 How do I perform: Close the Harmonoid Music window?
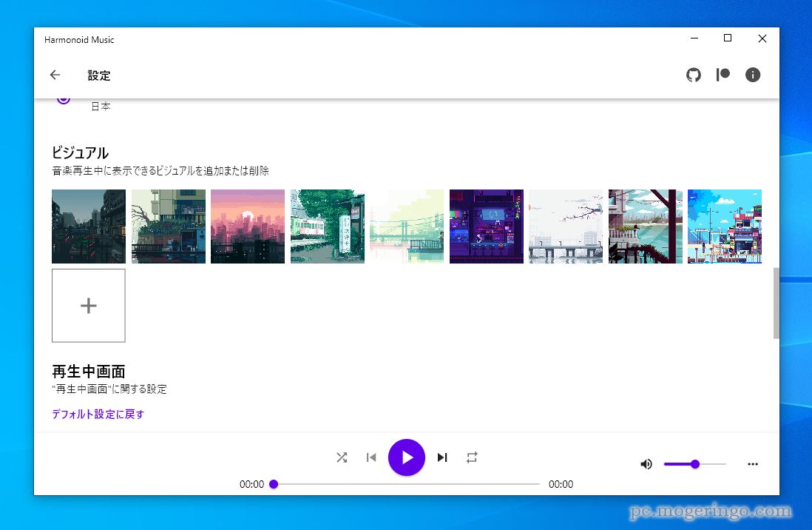point(762,38)
